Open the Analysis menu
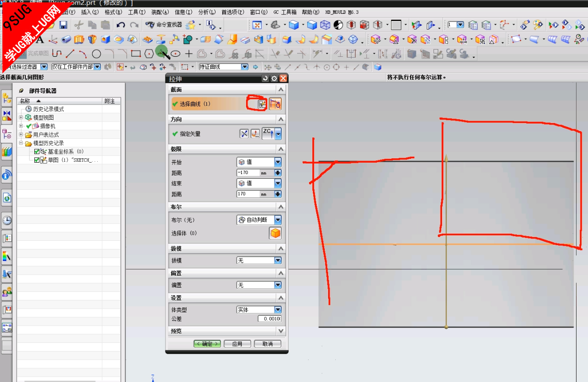 (206, 12)
